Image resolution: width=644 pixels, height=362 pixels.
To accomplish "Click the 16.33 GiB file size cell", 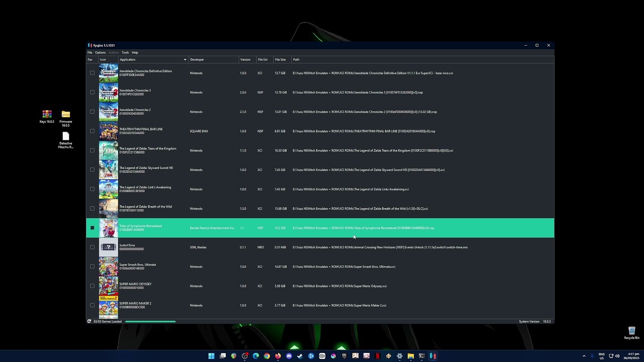I will click(281, 150).
